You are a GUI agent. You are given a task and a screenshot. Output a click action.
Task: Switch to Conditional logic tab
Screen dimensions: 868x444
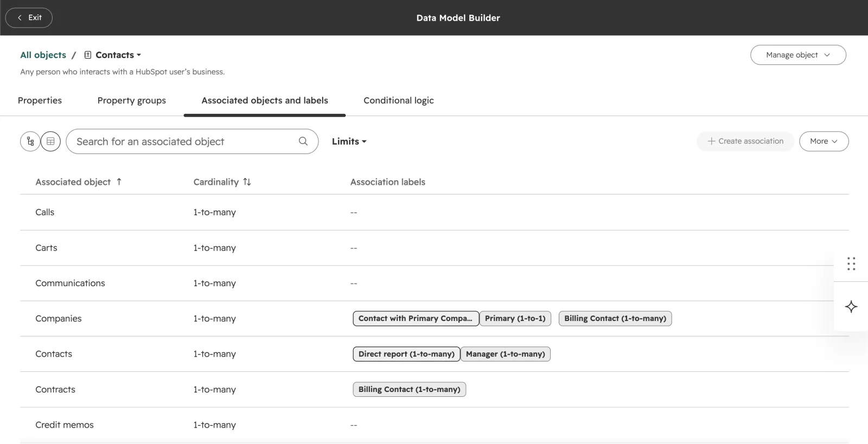click(399, 100)
